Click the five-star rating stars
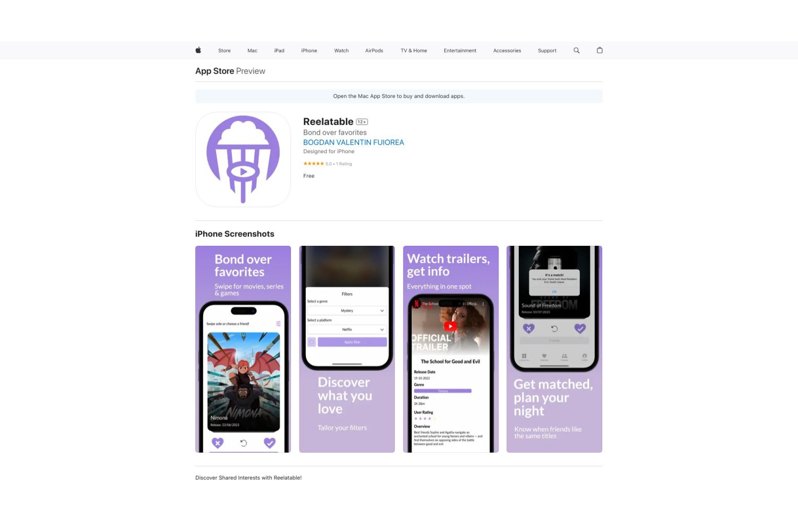Image resolution: width=798 pixels, height=532 pixels. click(313, 164)
